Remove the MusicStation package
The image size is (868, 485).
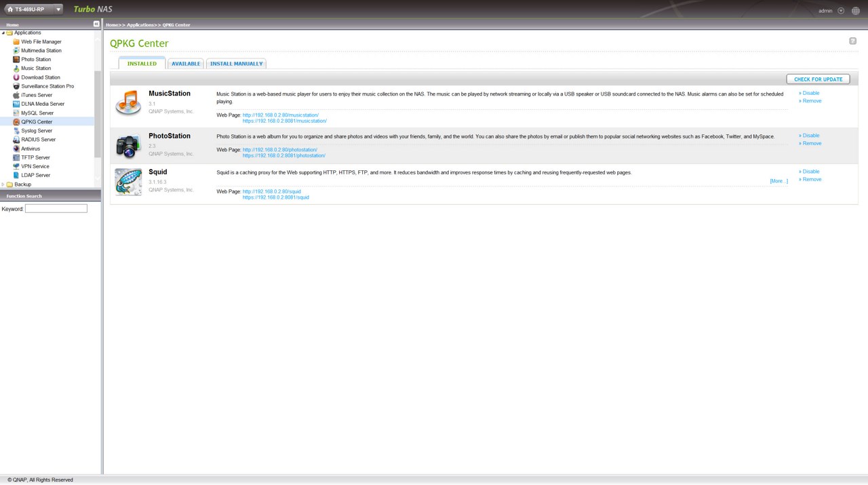coord(810,101)
